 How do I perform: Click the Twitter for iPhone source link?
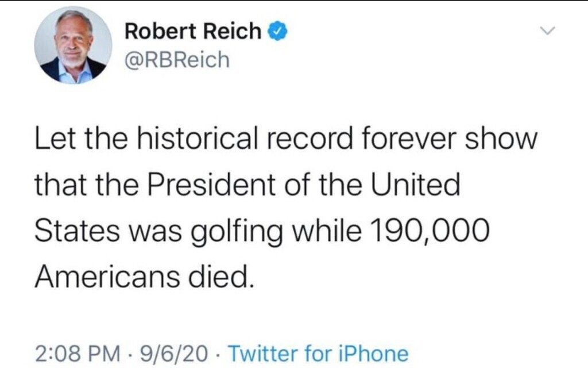coord(319,354)
